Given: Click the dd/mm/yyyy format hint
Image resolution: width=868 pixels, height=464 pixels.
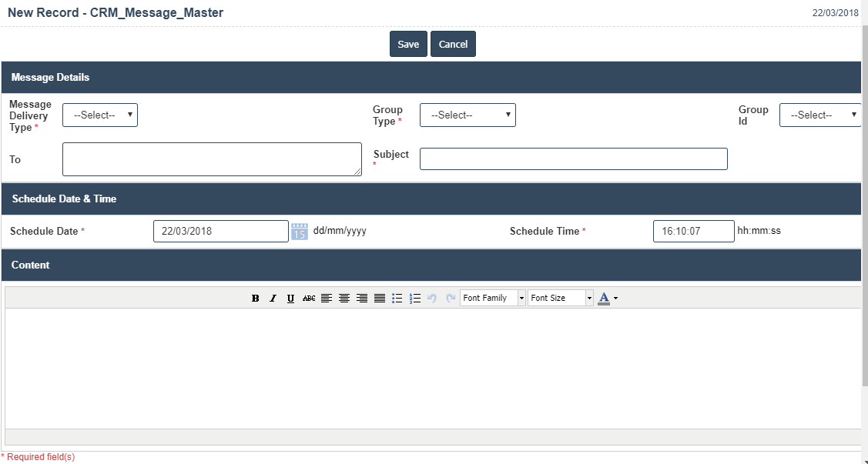Looking at the screenshot, I should tap(340, 231).
